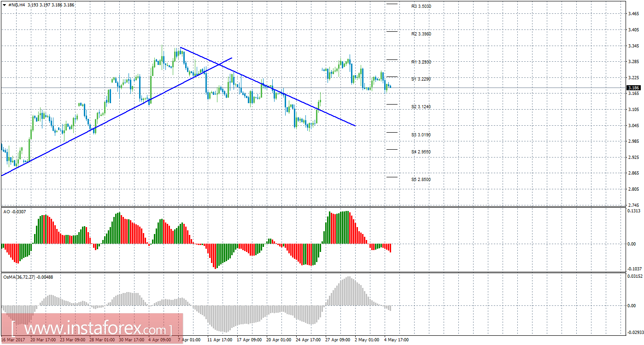Screen dimensions: 644x345
Task: Select 3.285 on the price scale
Action: pyautogui.click(x=633, y=62)
